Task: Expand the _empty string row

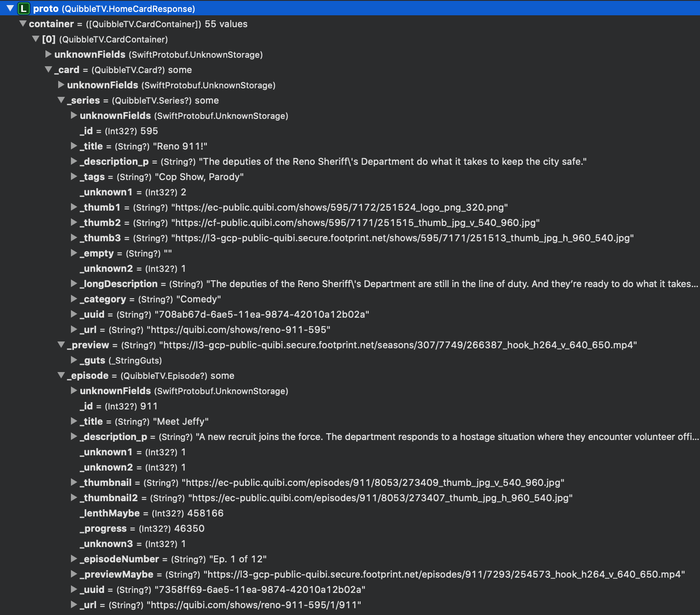Action: tap(74, 253)
